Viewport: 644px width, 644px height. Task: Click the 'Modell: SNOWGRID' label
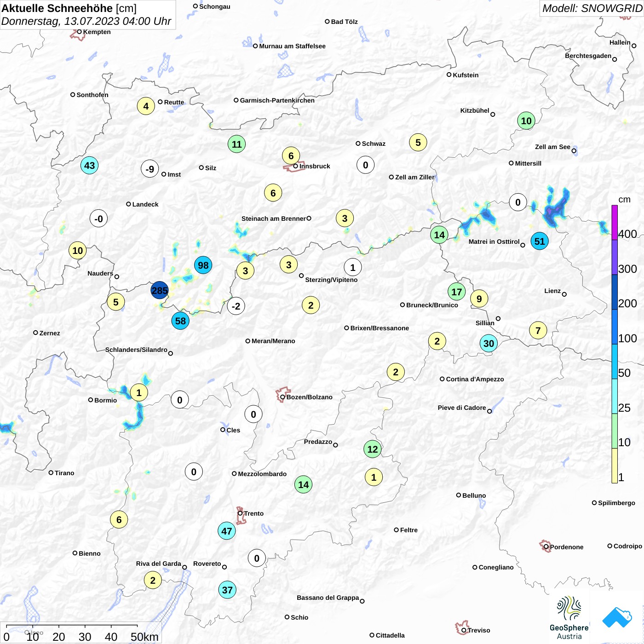pos(592,8)
